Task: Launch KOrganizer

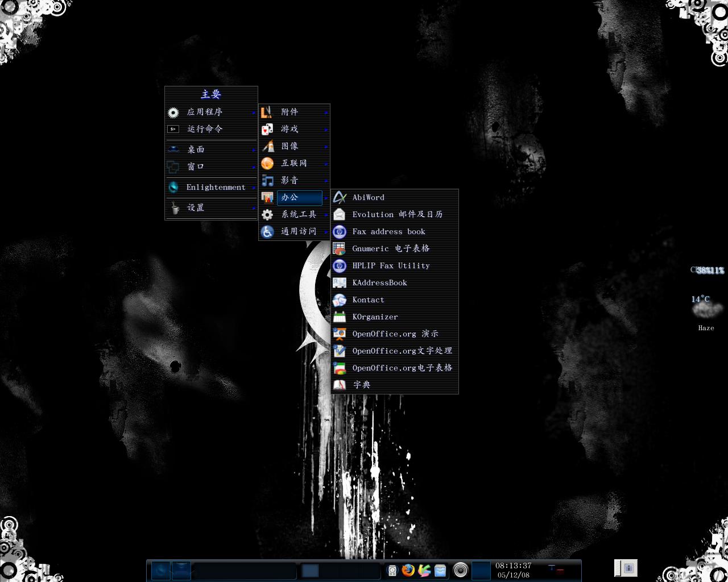Action: click(395, 317)
